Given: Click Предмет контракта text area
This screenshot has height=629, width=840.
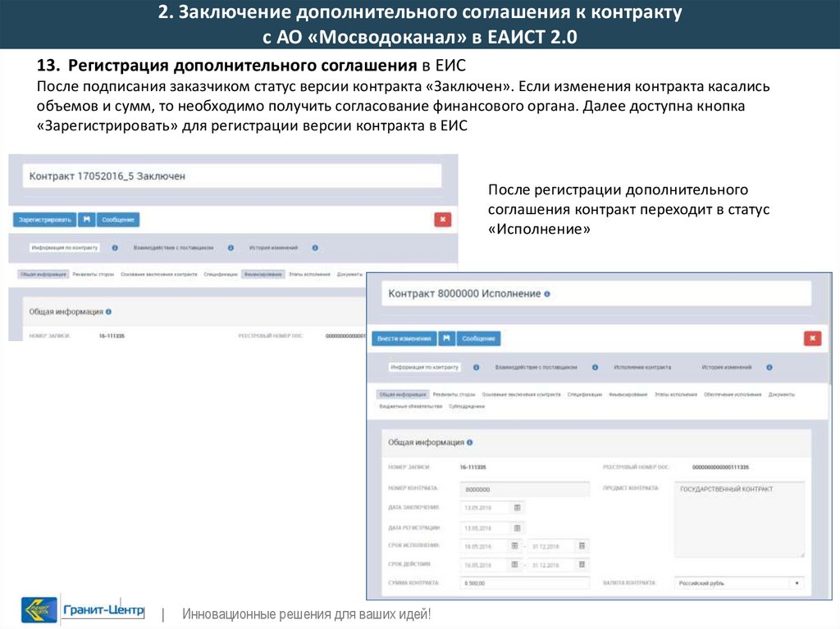Looking at the screenshot, I should point(739,520).
